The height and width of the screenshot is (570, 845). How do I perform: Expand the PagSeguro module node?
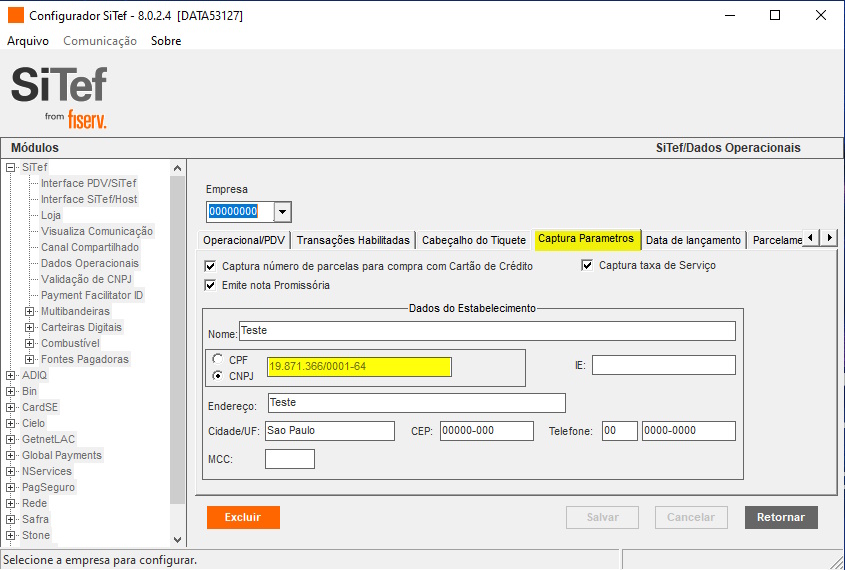tap(10, 488)
